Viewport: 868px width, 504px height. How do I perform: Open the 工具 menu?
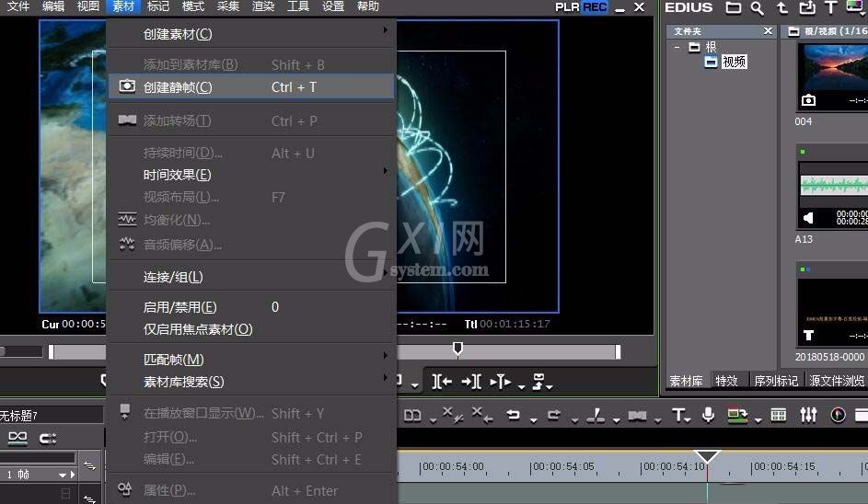298,6
